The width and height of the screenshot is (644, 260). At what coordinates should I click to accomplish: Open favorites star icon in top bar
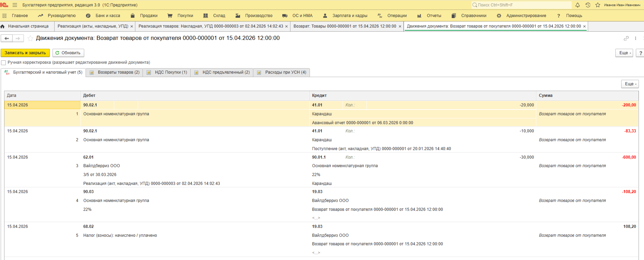[x=598, y=5]
